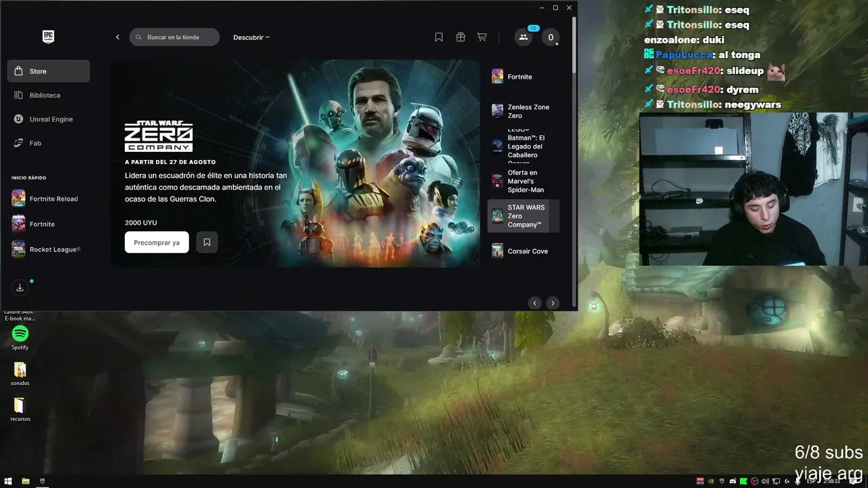The height and width of the screenshot is (488, 868).
Task: Go back using the back arrow
Action: [117, 37]
